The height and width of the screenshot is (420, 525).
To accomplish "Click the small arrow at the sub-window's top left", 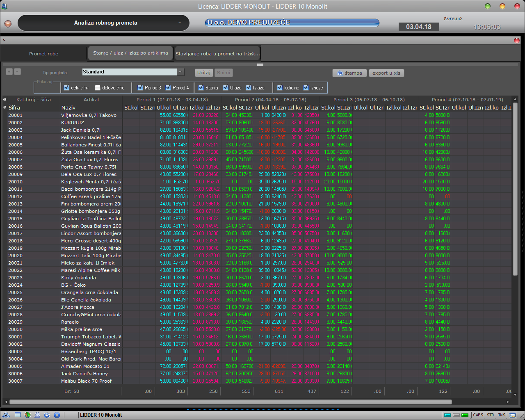I will pos(4,40).
